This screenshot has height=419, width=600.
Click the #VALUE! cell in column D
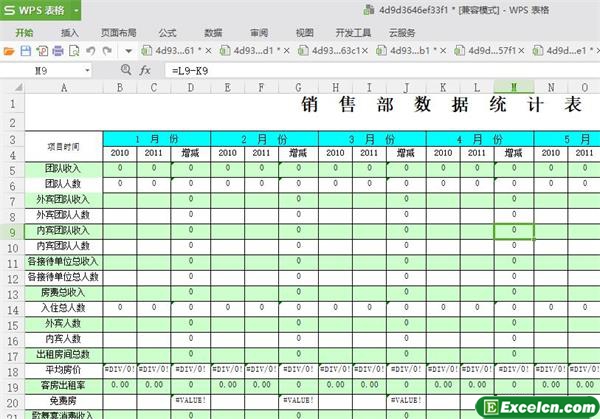pyautogui.click(x=190, y=401)
